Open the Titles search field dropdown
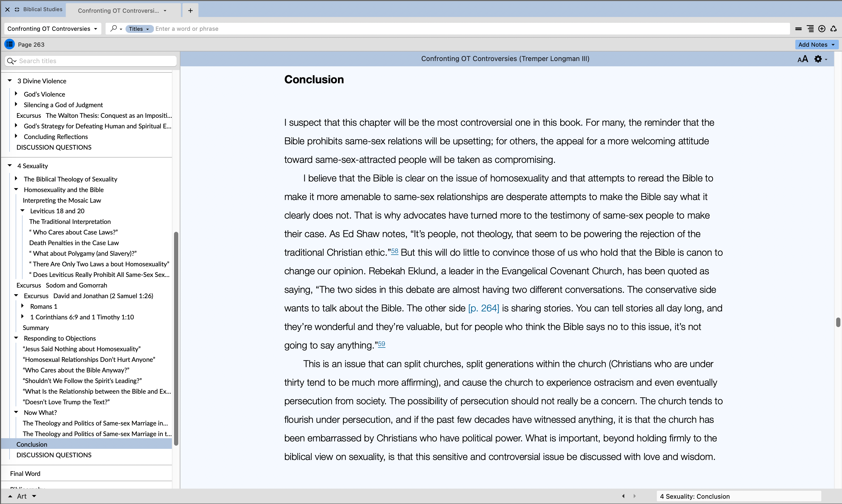 click(139, 29)
